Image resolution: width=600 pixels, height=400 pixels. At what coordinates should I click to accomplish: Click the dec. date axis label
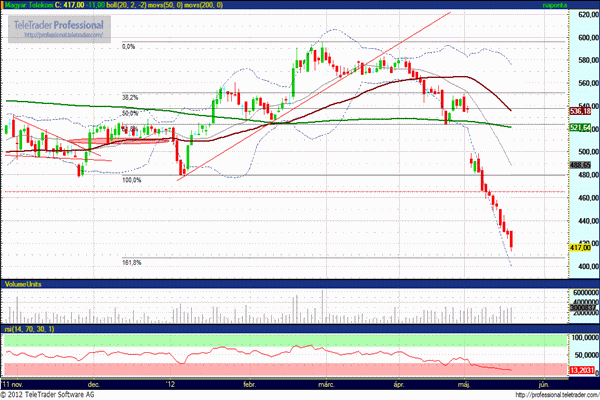tap(94, 384)
